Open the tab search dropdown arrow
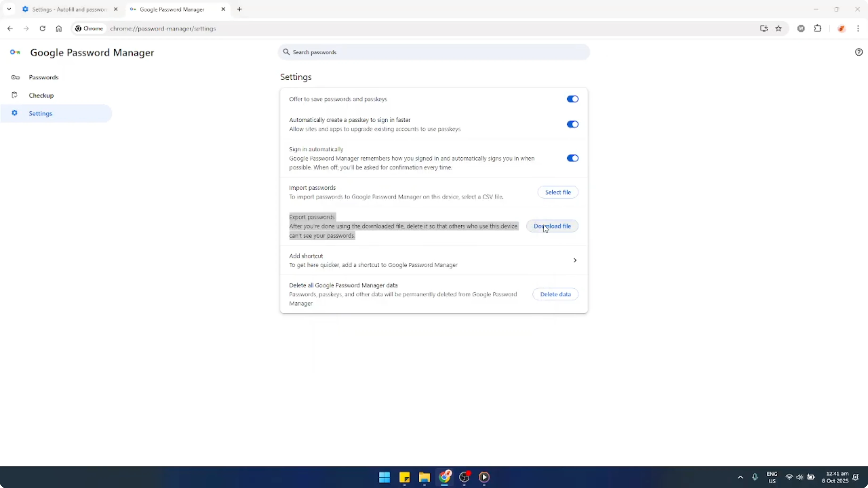 click(9, 9)
